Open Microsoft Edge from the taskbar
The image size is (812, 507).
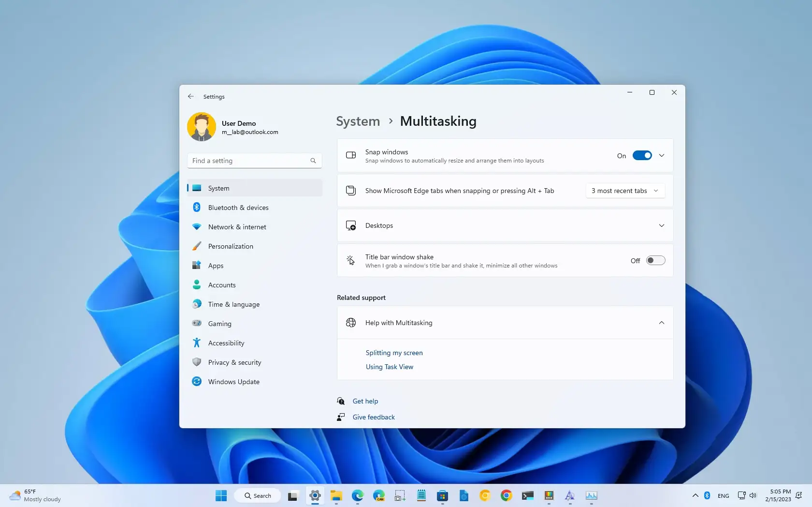click(x=357, y=495)
